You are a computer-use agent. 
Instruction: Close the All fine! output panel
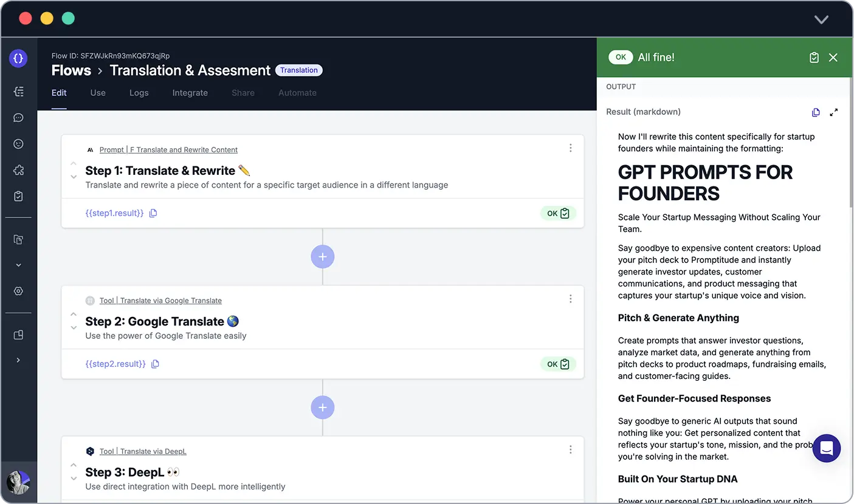(x=833, y=57)
